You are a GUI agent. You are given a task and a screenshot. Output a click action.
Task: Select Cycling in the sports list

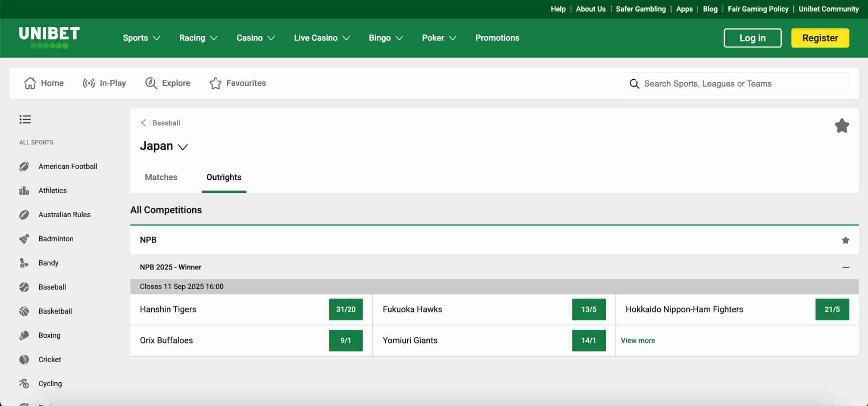50,384
